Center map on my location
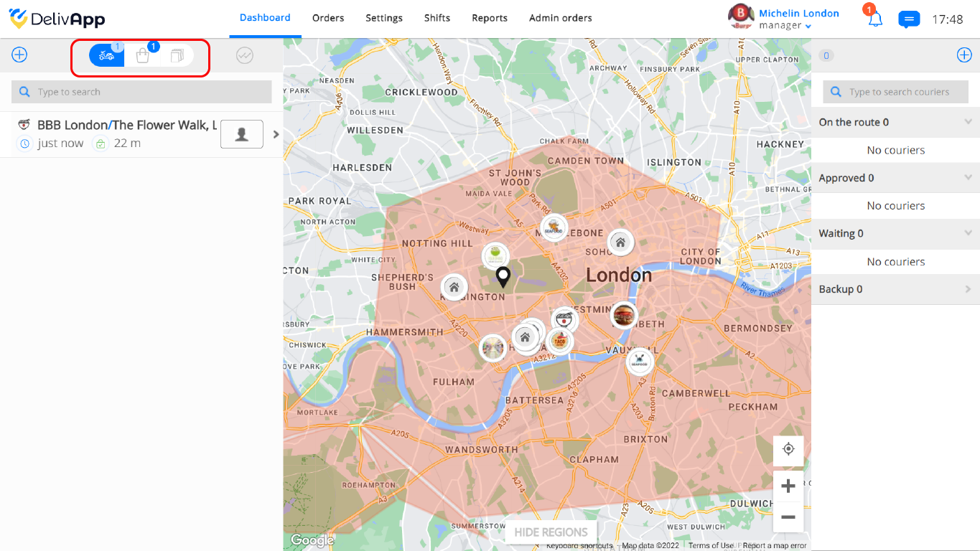The width and height of the screenshot is (980, 551). pyautogui.click(x=788, y=449)
